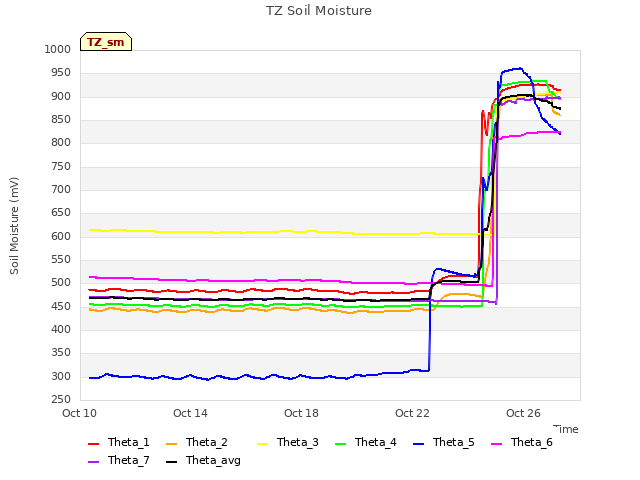
Task: Click the Oct 14 x-axis label
Action: pyautogui.click(x=190, y=413)
